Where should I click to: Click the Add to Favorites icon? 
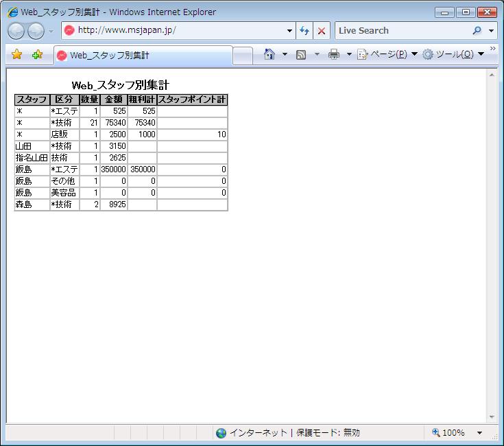pyautogui.click(x=37, y=54)
